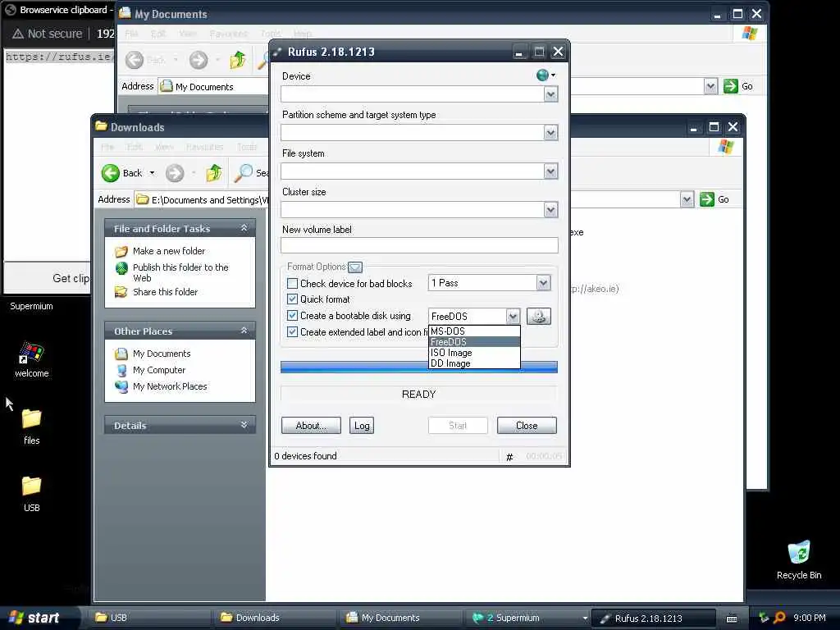840x630 pixels.
Task: Open Partition scheme dropdown
Action: point(550,133)
